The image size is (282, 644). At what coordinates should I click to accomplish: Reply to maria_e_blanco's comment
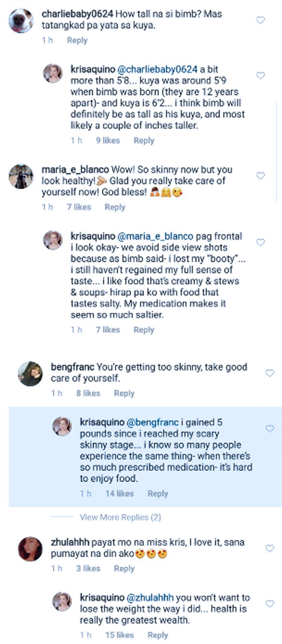pos(115,207)
